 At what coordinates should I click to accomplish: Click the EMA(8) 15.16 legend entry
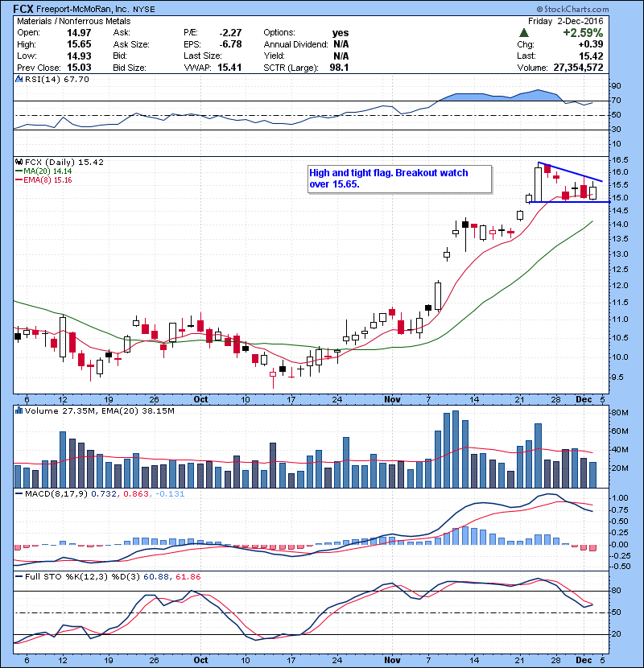pyautogui.click(x=43, y=179)
